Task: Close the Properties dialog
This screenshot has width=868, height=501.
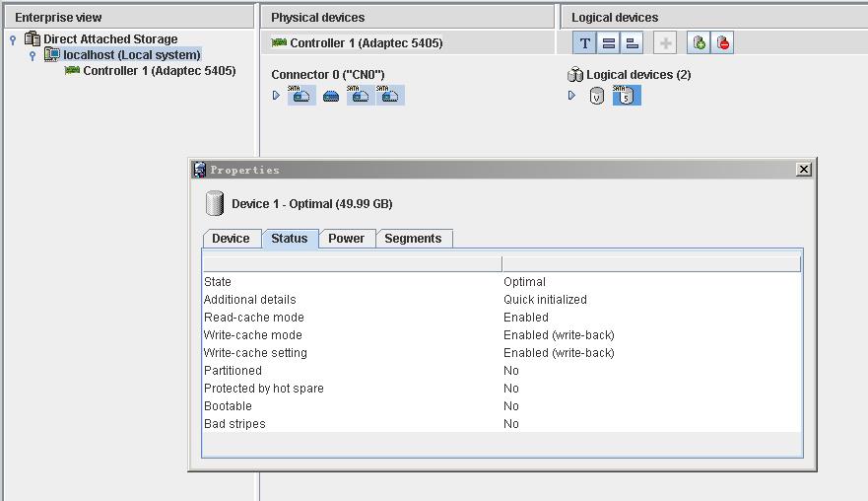Action: coord(803,170)
